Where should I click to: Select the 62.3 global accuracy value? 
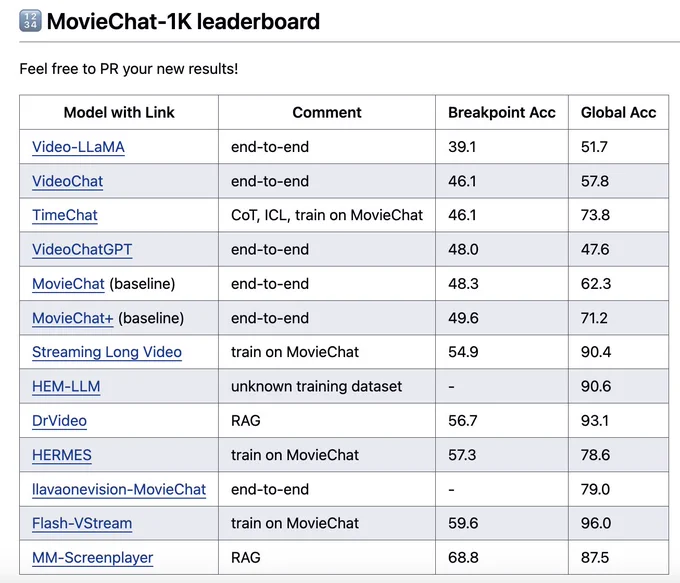pos(596,284)
